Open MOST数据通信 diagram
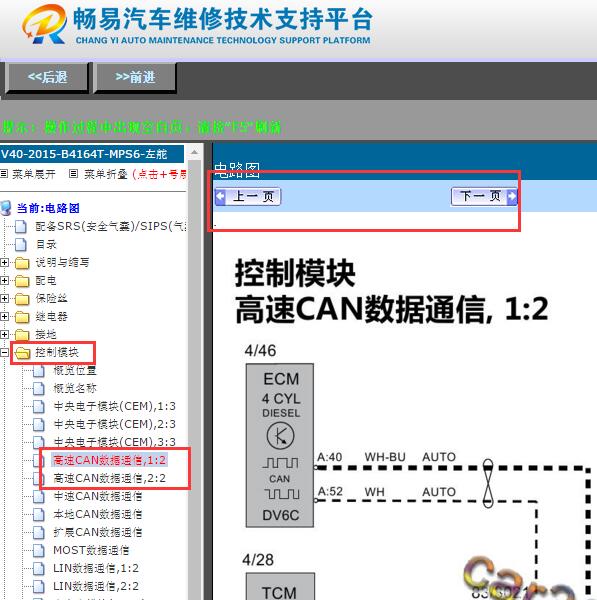 (91, 550)
